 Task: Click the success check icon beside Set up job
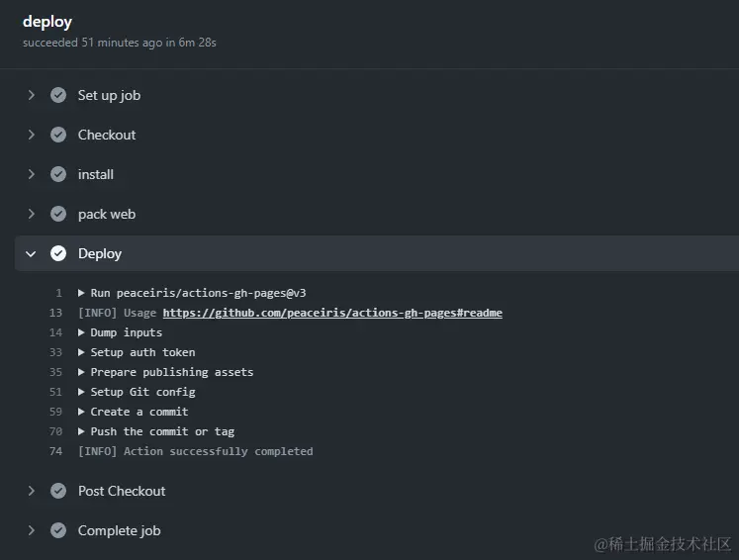click(x=58, y=95)
